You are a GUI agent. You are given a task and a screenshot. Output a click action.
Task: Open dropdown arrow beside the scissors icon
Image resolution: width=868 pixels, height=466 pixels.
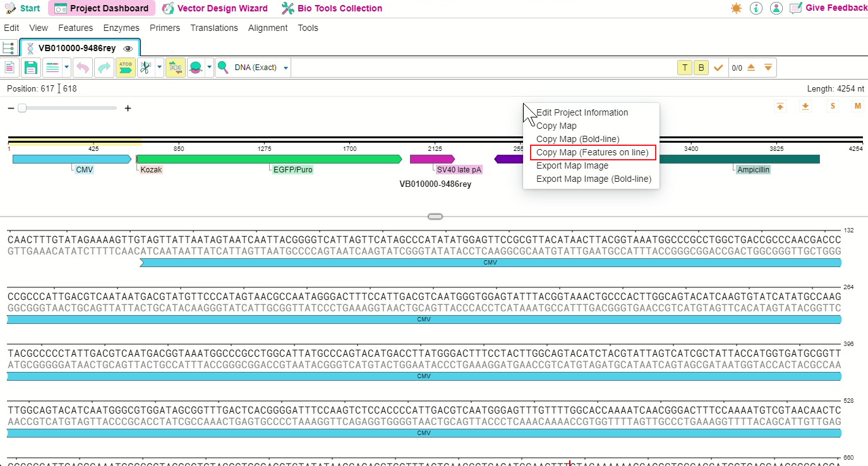coord(159,68)
